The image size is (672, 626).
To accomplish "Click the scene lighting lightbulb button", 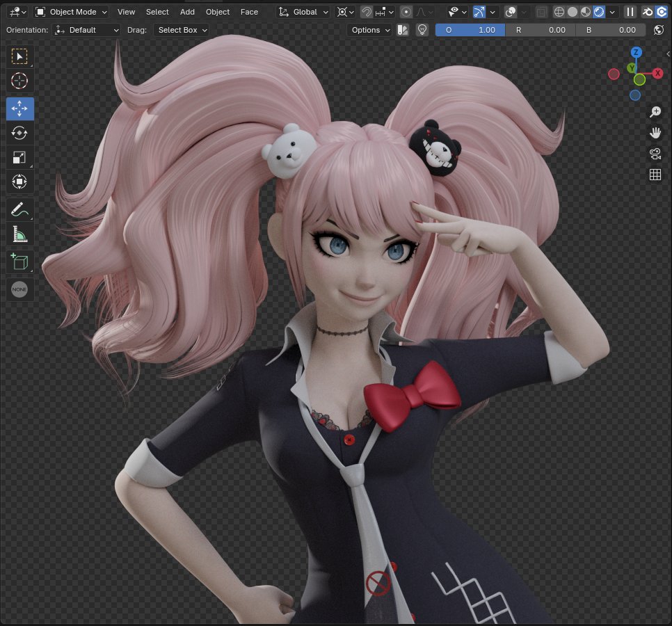I will (422, 30).
